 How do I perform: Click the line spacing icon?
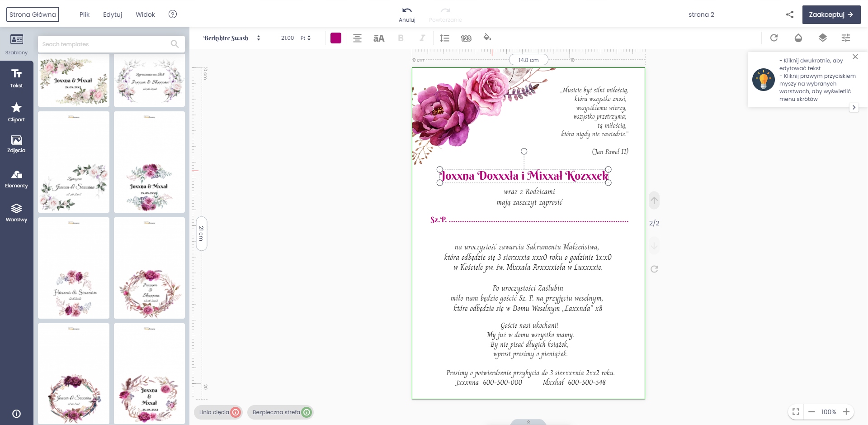click(444, 38)
